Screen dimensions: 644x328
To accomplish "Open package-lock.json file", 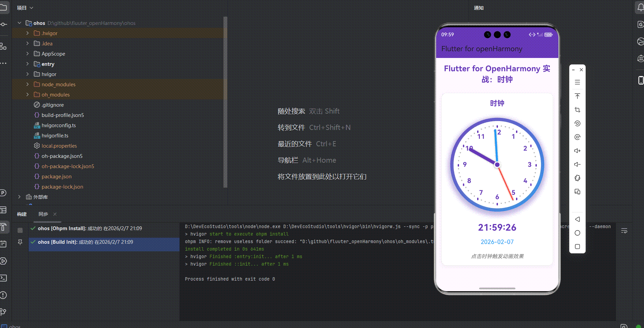I will pyautogui.click(x=62, y=187).
